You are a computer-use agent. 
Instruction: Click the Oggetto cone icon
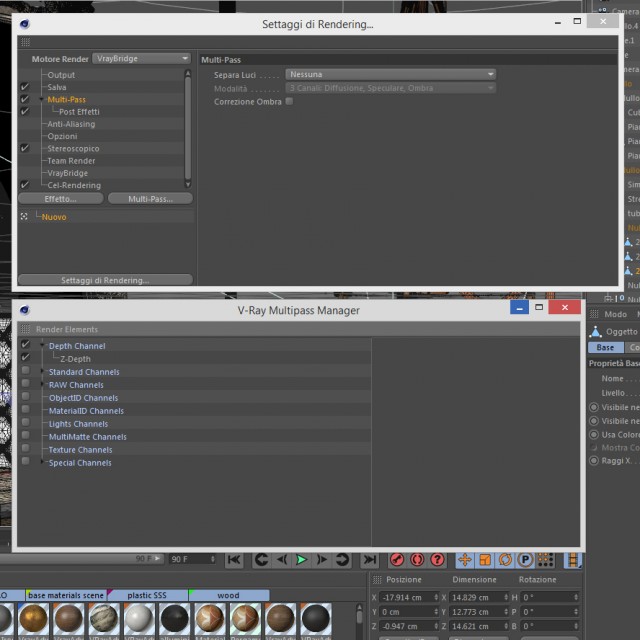coord(596,332)
